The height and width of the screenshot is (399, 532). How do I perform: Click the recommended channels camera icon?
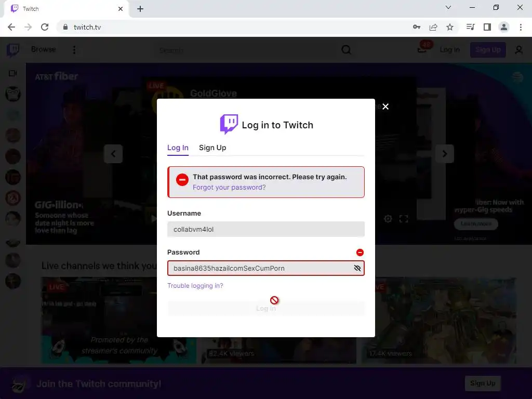click(x=13, y=73)
